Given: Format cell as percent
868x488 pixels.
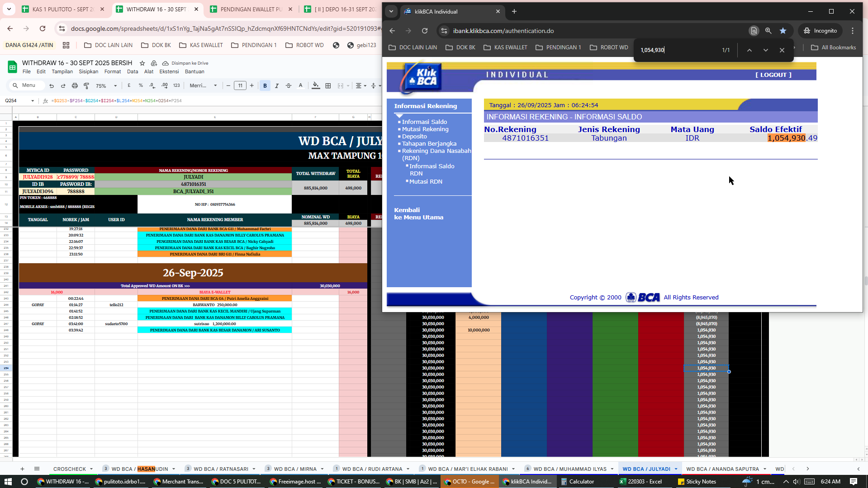Looking at the screenshot, I should [x=141, y=85].
